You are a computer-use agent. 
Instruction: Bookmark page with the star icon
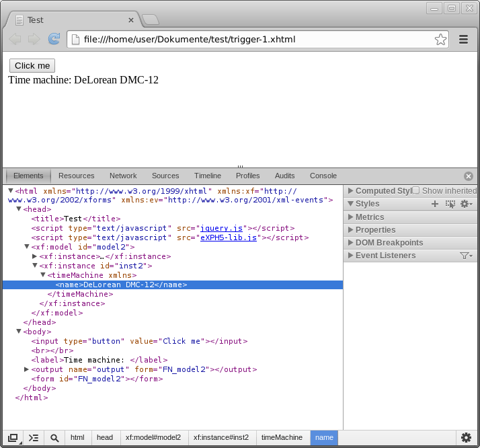tap(440, 40)
